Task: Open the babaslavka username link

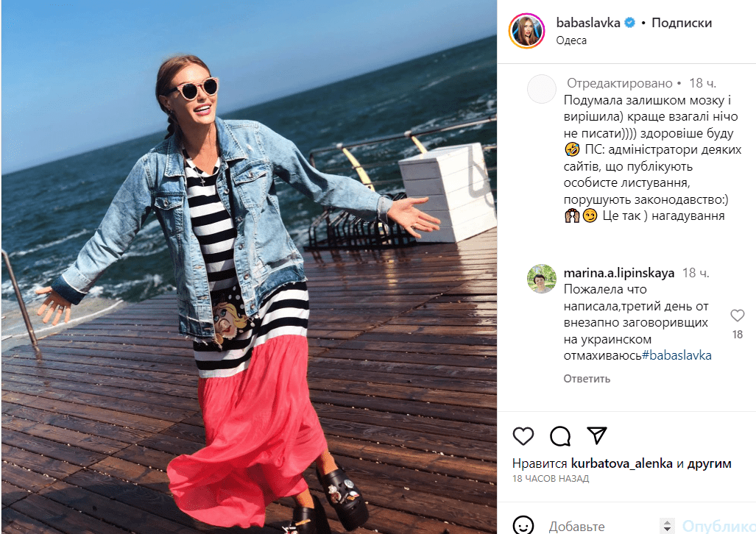Action: [x=588, y=23]
